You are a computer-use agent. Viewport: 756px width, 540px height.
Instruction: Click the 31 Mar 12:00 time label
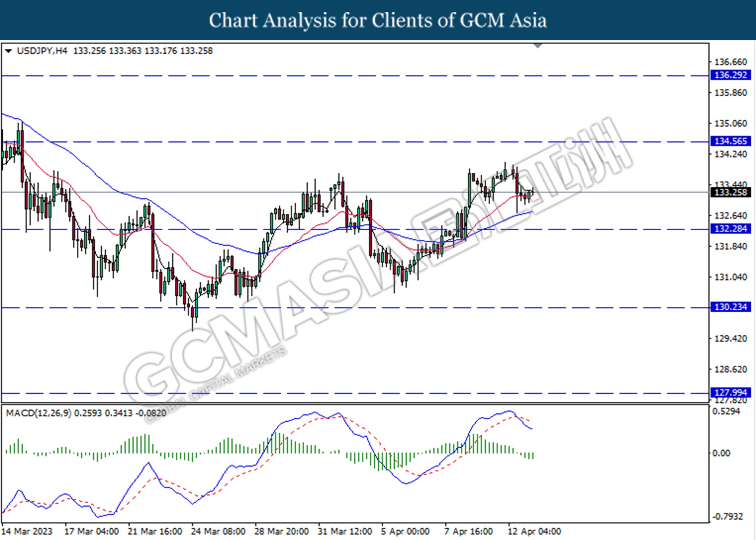click(345, 531)
